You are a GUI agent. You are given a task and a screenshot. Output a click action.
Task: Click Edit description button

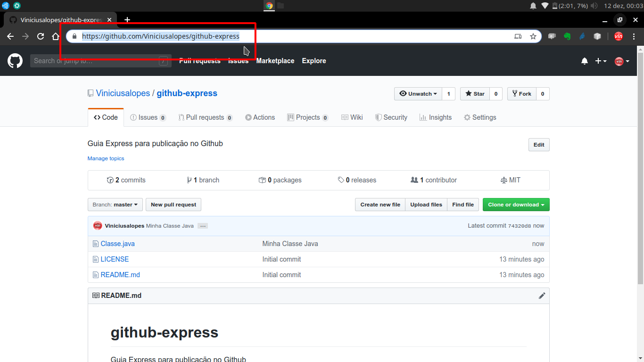click(539, 145)
